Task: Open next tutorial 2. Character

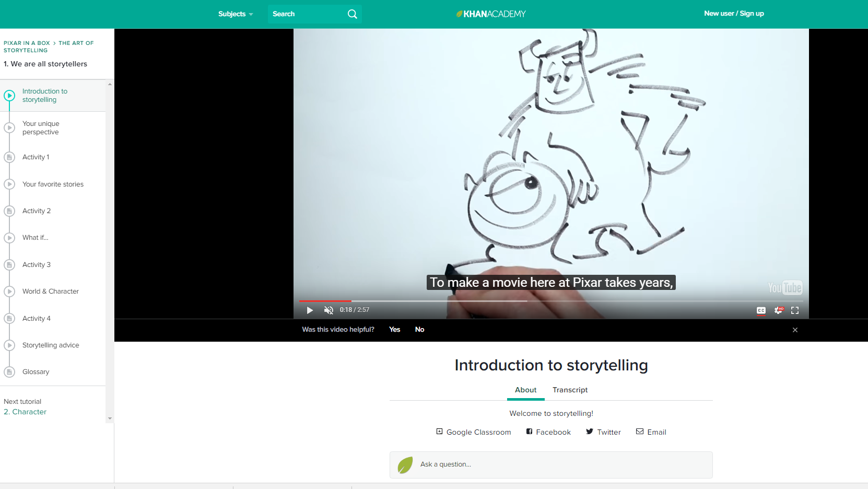Action: click(x=25, y=412)
